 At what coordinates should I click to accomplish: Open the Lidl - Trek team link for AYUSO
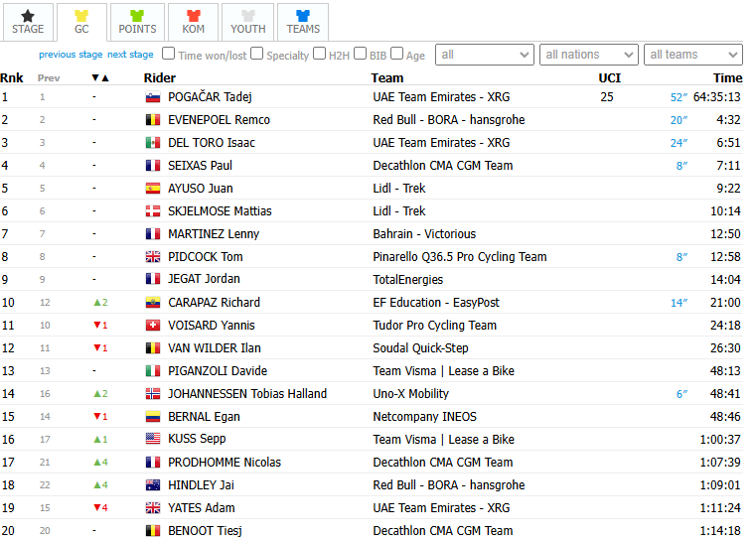399,189
